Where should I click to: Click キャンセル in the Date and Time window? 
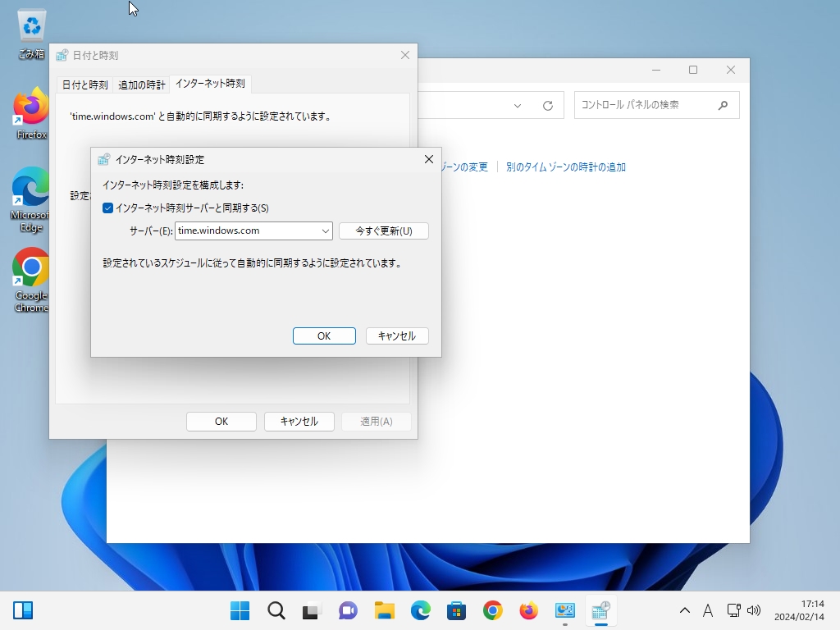pyautogui.click(x=299, y=422)
